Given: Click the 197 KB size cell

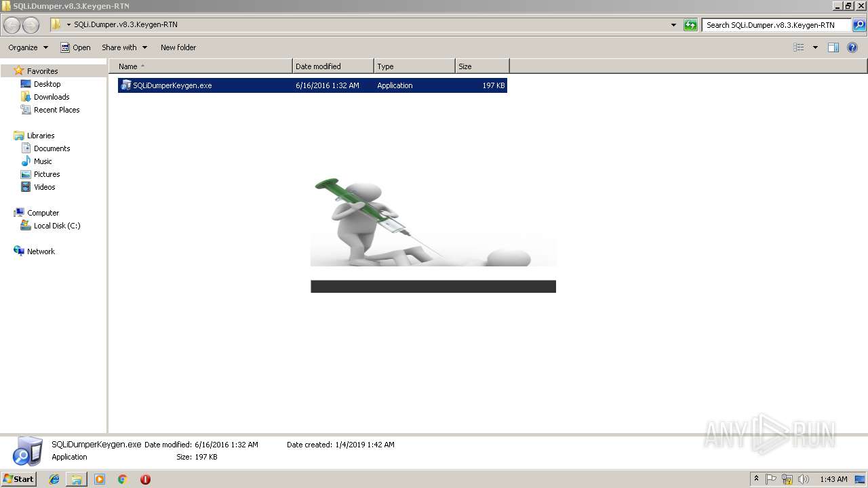Looking at the screenshot, I should click(494, 85).
